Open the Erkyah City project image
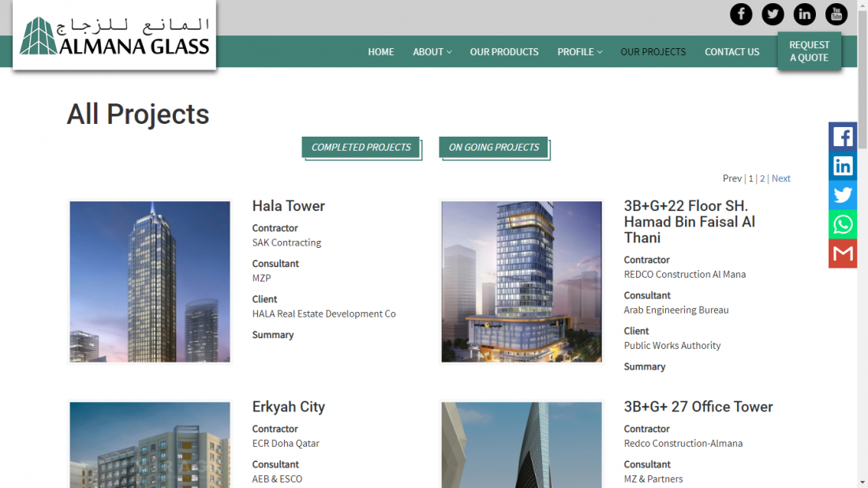This screenshot has width=868, height=488. [x=150, y=445]
